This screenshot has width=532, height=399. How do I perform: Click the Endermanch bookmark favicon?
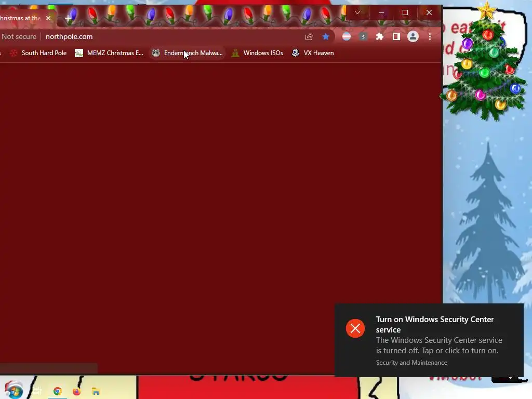click(156, 53)
